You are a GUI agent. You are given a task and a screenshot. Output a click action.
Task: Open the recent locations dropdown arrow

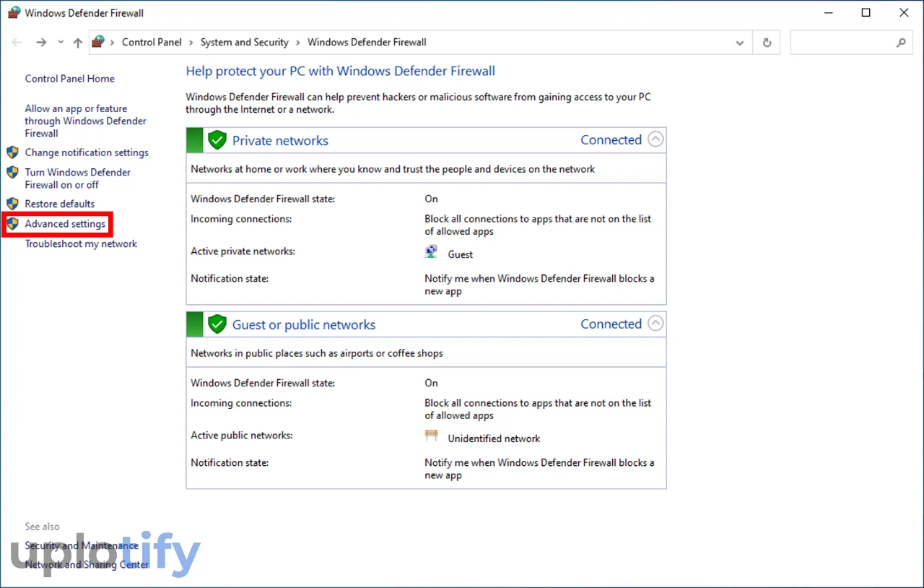click(61, 43)
